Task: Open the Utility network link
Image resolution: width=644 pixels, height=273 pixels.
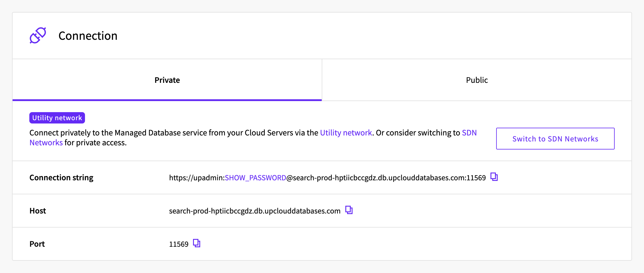Action: pyautogui.click(x=346, y=133)
